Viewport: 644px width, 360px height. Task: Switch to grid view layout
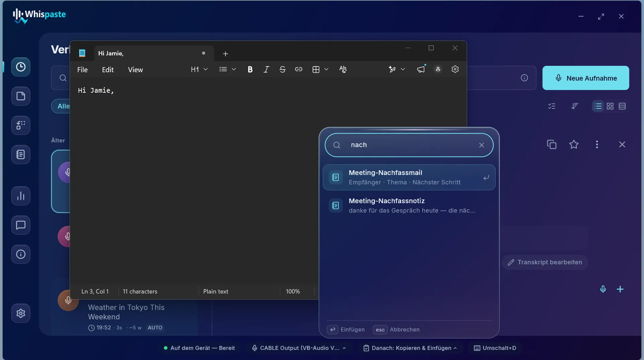[610, 106]
